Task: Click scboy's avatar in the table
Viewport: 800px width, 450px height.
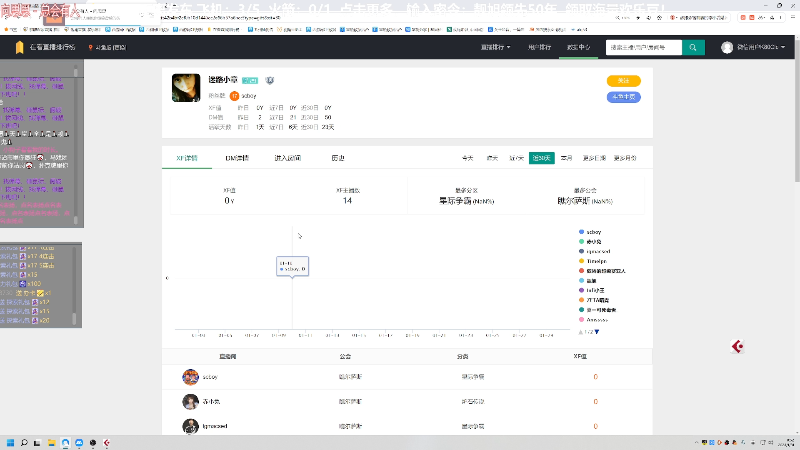Action: pyautogui.click(x=190, y=377)
